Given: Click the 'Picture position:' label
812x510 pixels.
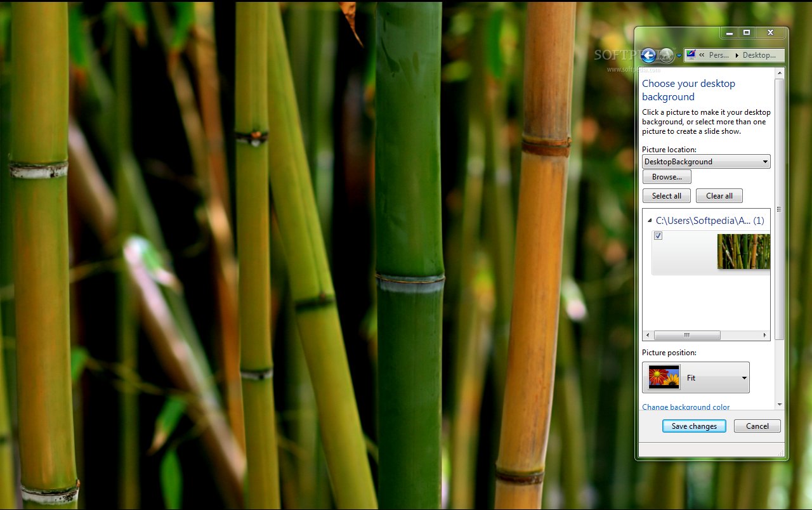Looking at the screenshot, I should click(x=669, y=353).
